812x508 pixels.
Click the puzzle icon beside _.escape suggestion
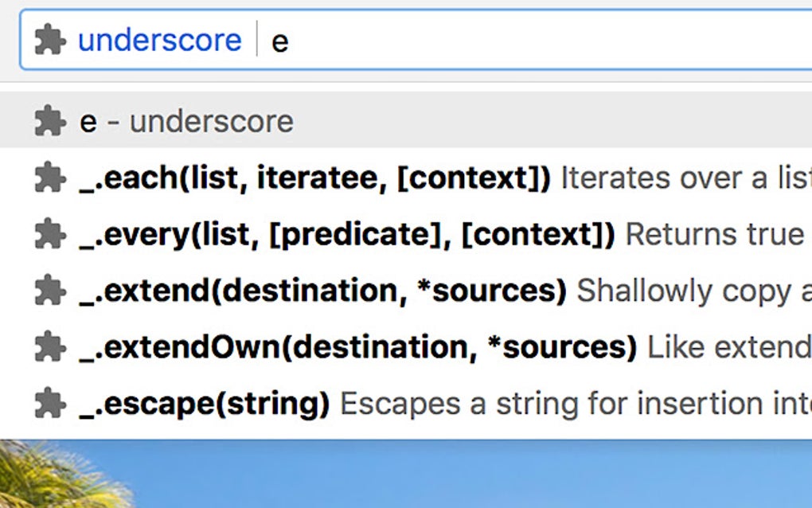click(50, 403)
